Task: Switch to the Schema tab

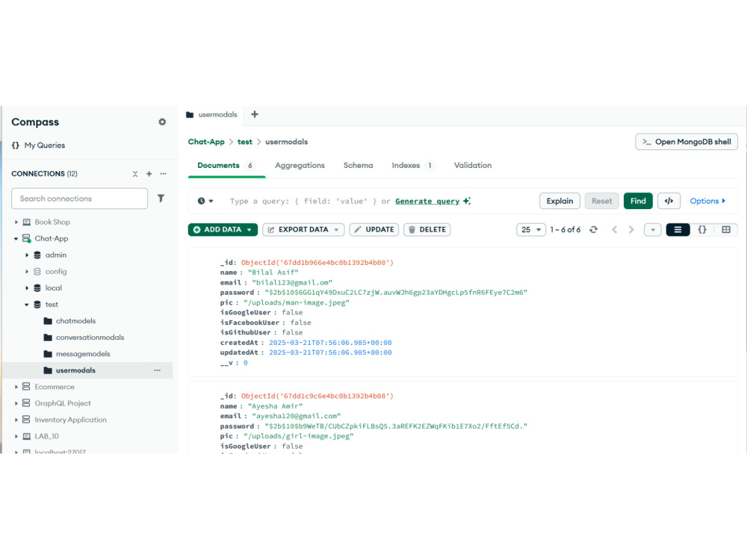Action: point(359,165)
